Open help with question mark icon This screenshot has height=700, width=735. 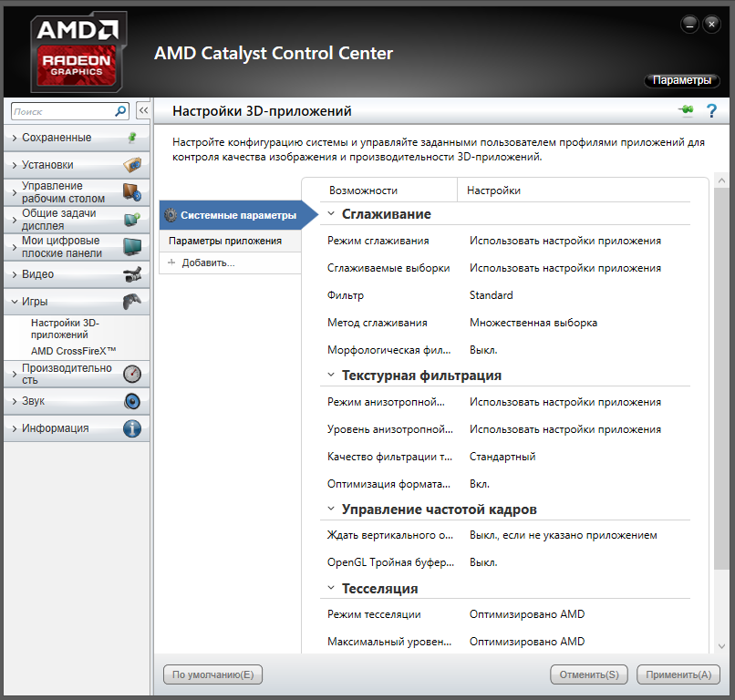point(711,110)
